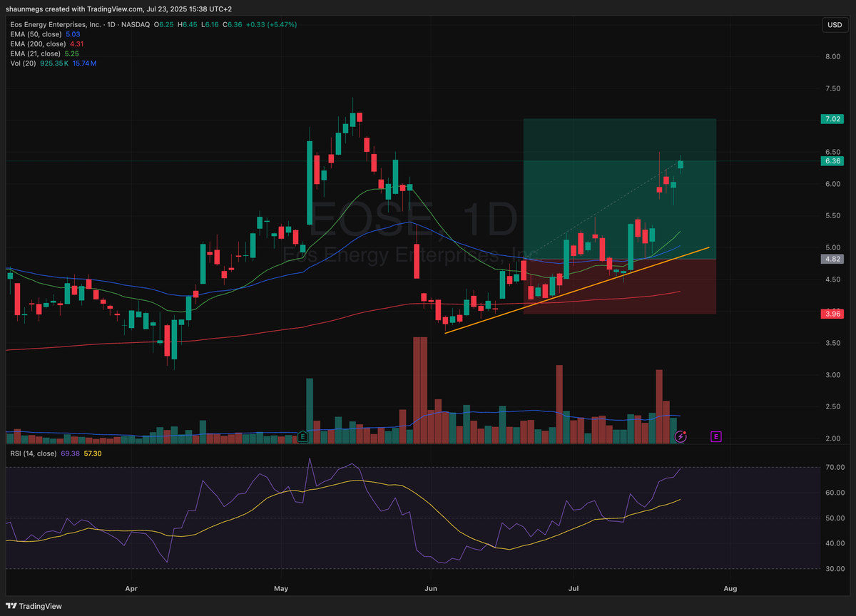Select the orange ascending trendline
The image size is (856, 616).
click(x=576, y=290)
